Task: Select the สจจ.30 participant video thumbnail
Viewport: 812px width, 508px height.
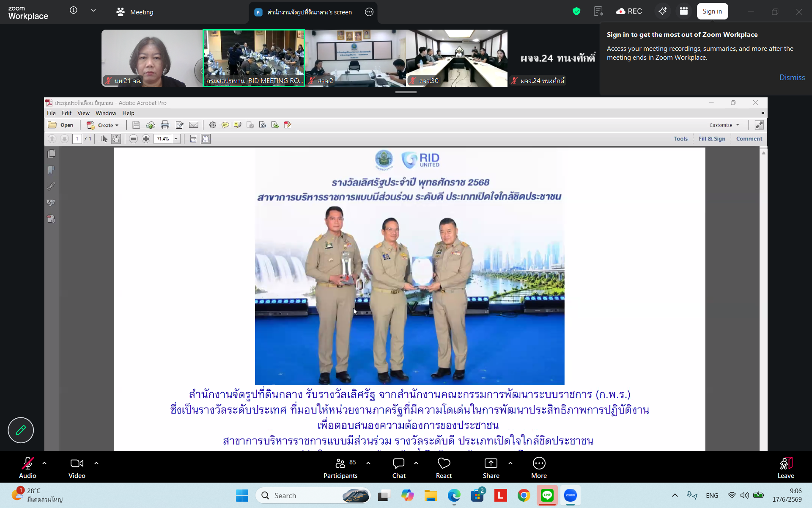Action: pyautogui.click(x=457, y=58)
